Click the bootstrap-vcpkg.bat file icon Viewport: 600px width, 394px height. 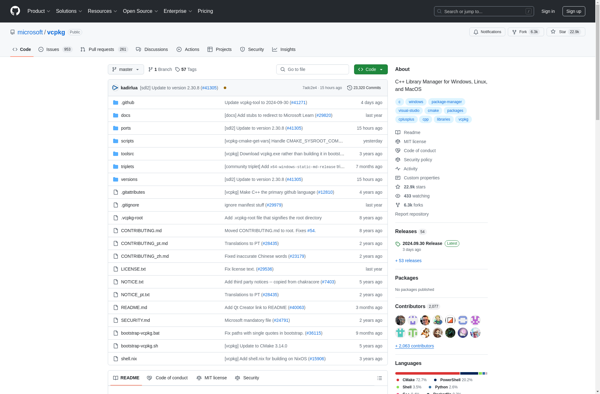116,333
